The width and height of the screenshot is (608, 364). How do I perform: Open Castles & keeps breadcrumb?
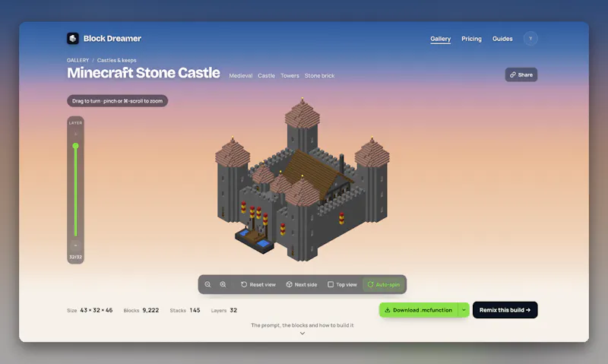click(x=117, y=60)
